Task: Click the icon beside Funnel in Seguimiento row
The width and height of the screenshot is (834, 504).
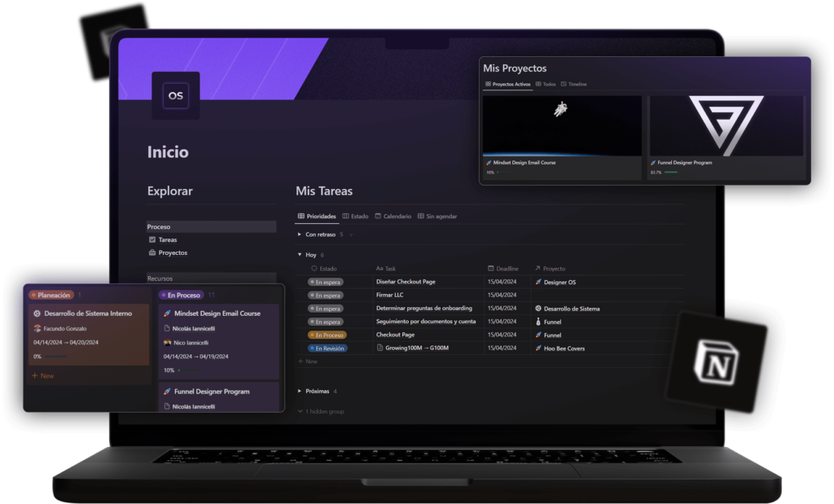Action: tap(538, 322)
